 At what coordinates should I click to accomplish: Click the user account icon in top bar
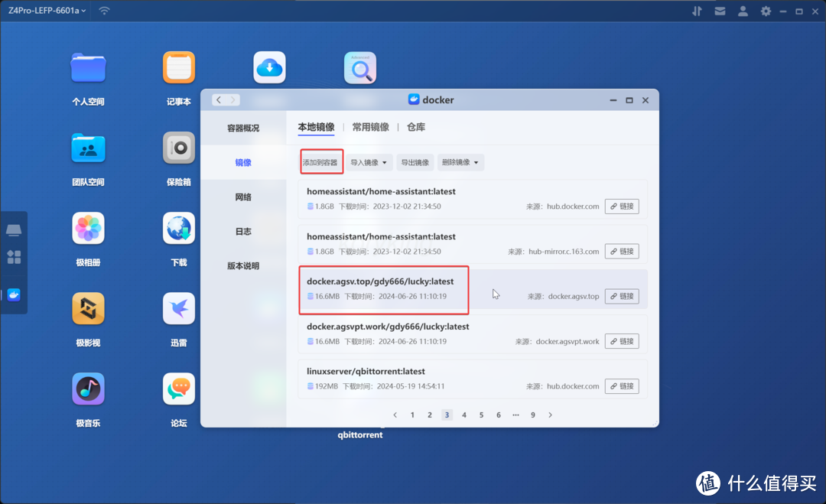coord(743,11)
